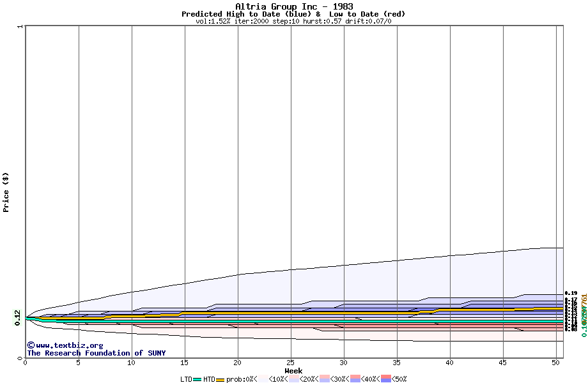Click the x-axis tick label '25'
The width and height of the screenshot is (588, 383).
(x=290, y=363)
